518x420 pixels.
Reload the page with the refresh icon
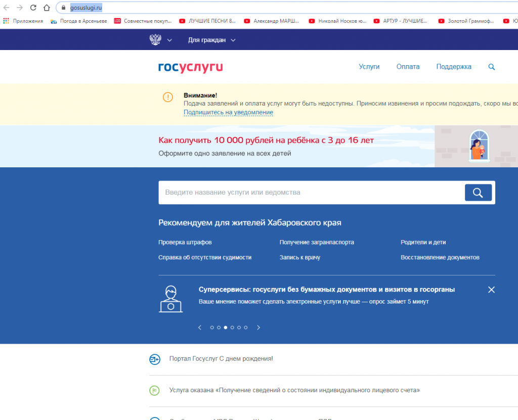(x=33, y=8)
